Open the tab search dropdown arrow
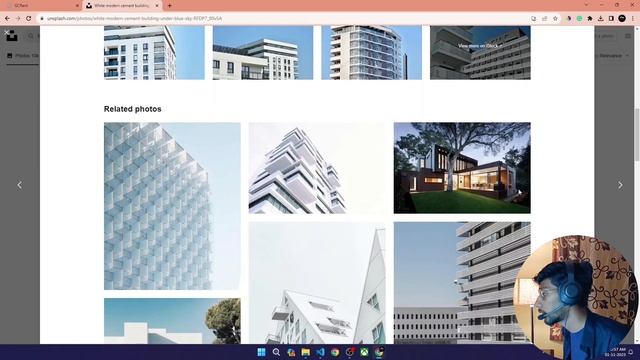640x360 pixels. tap(586, 5)
